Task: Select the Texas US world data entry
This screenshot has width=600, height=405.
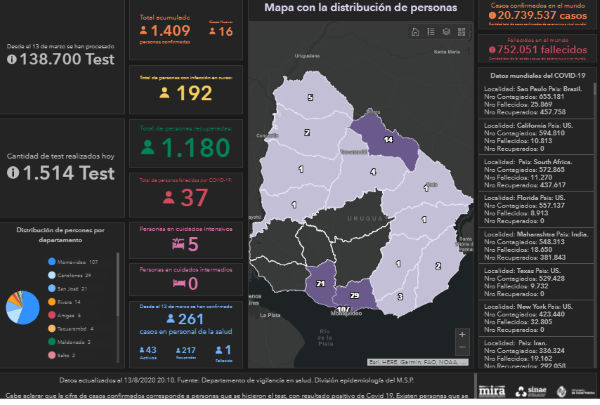Action: pos(536,282)
